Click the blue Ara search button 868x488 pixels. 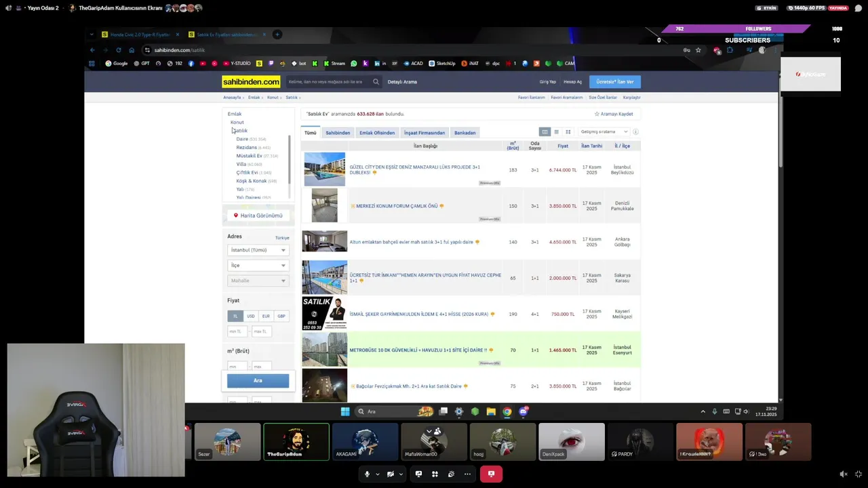pos(258,381)
